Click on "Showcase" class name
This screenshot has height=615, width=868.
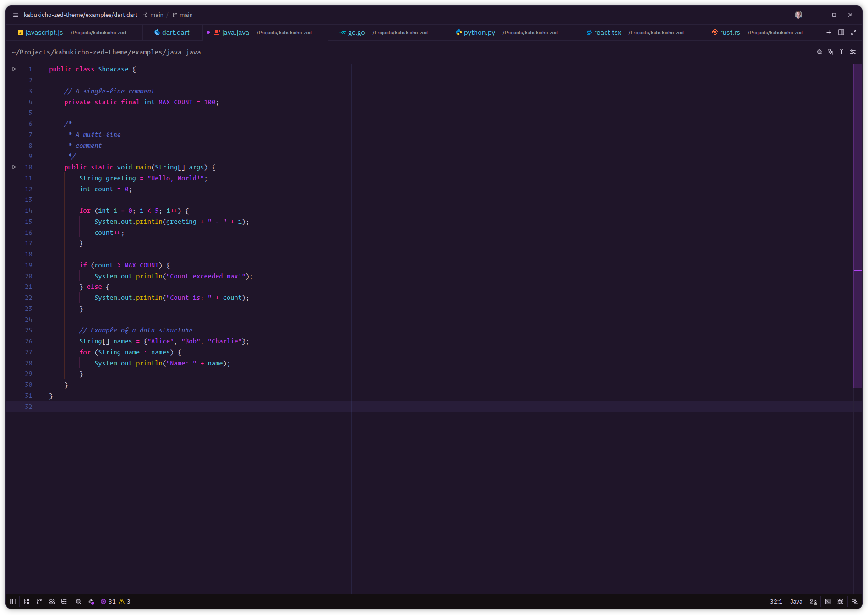tap(113, 69)
